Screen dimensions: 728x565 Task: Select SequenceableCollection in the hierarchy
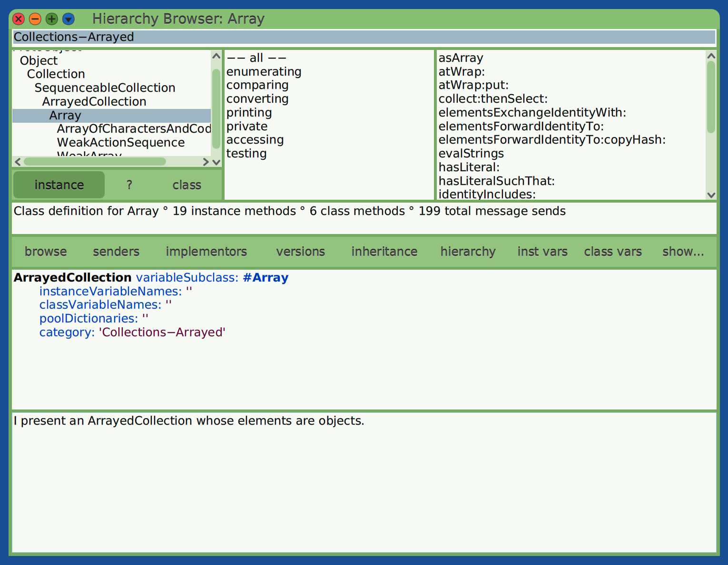[105, 88]
